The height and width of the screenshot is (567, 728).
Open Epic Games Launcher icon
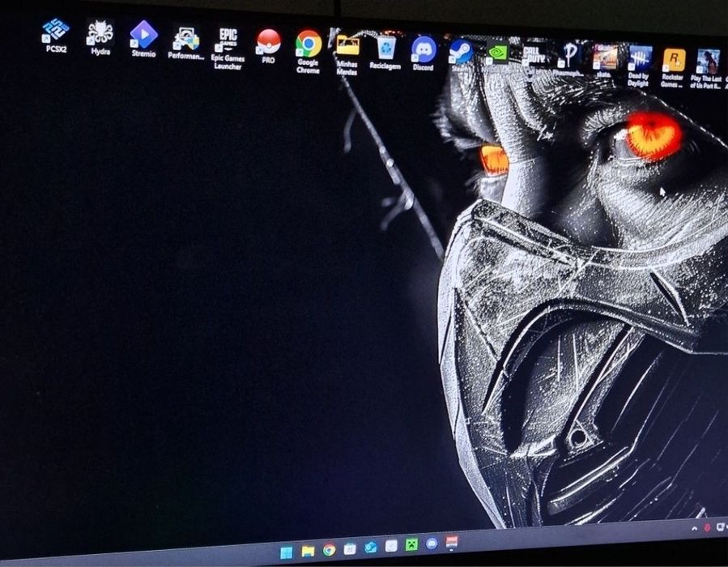228,49
